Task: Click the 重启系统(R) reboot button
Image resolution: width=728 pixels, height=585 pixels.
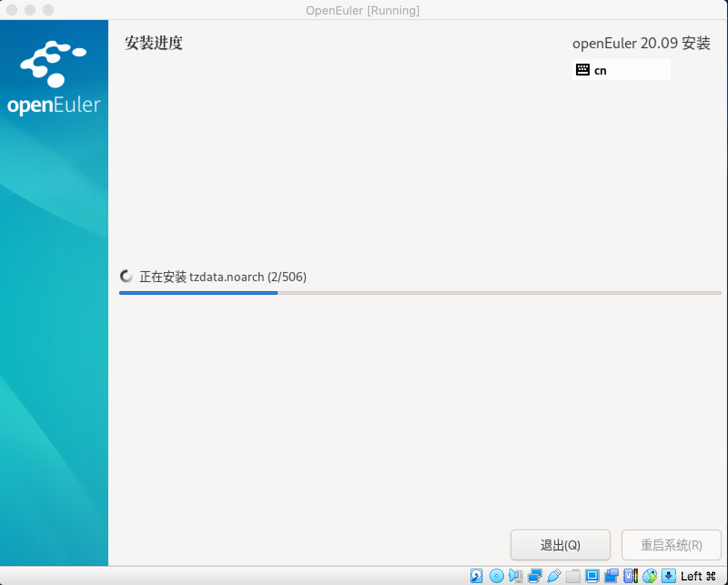Action: [x=671, y=545]
